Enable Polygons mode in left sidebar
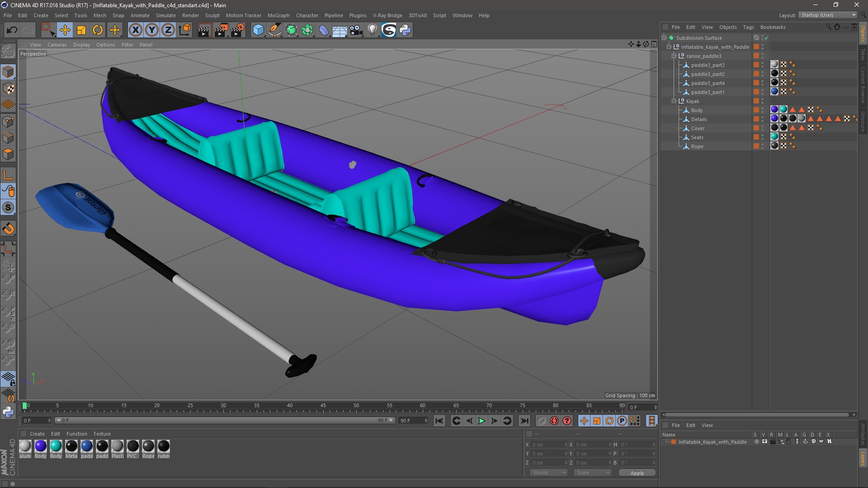The height and width of the screenshot is (488, 868). pyautogui.click(x=8, y=155)
